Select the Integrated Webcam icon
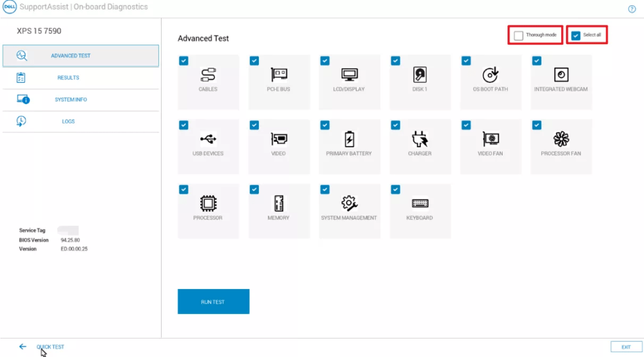Viewport: 644px width, 357px height. [x=561, y=74]
